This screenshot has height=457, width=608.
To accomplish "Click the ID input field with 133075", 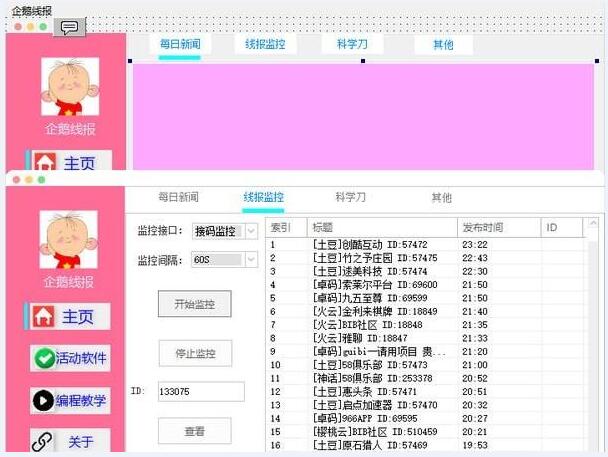I will (x=201, y=391).
